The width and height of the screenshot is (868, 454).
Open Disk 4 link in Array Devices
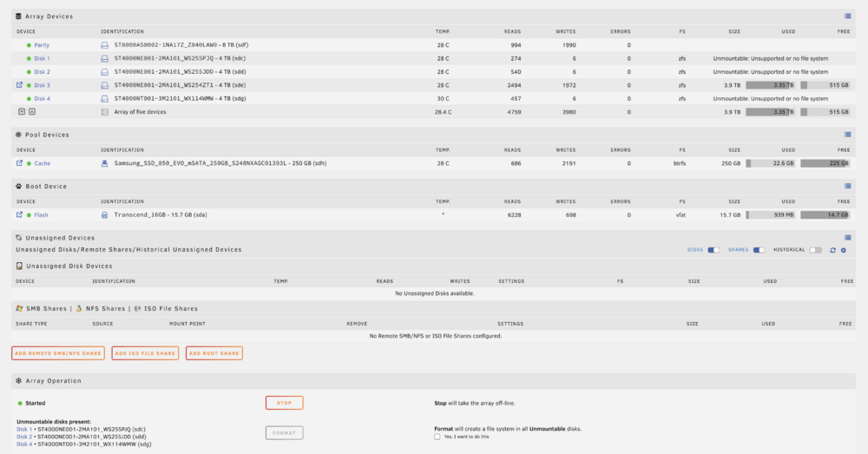(42, 99)
